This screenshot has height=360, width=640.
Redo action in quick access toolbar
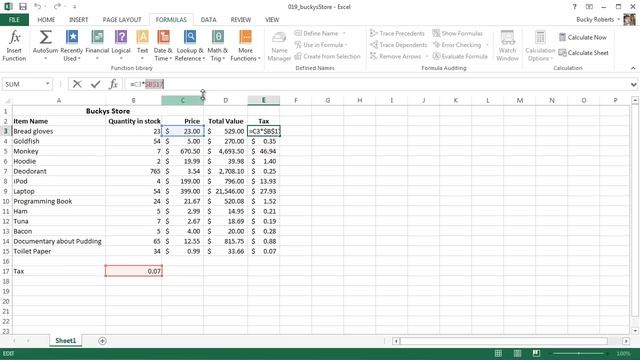click(x=57, y=7)
